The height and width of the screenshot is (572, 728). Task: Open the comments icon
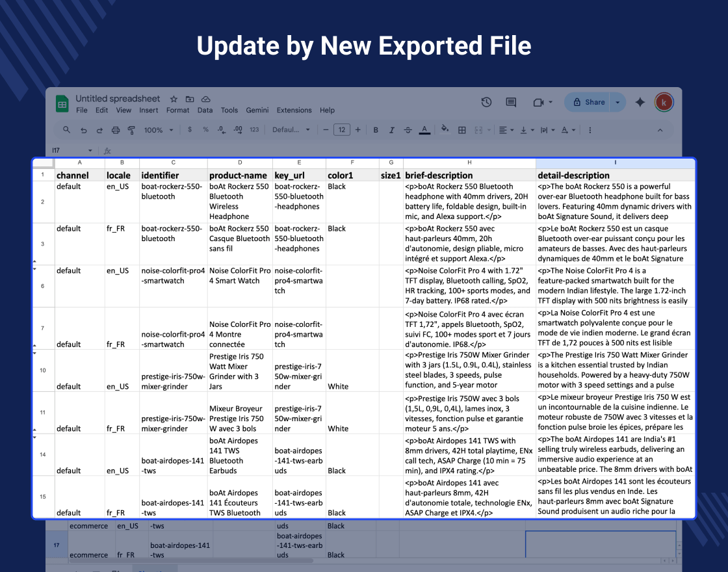(x=511, y=102)
